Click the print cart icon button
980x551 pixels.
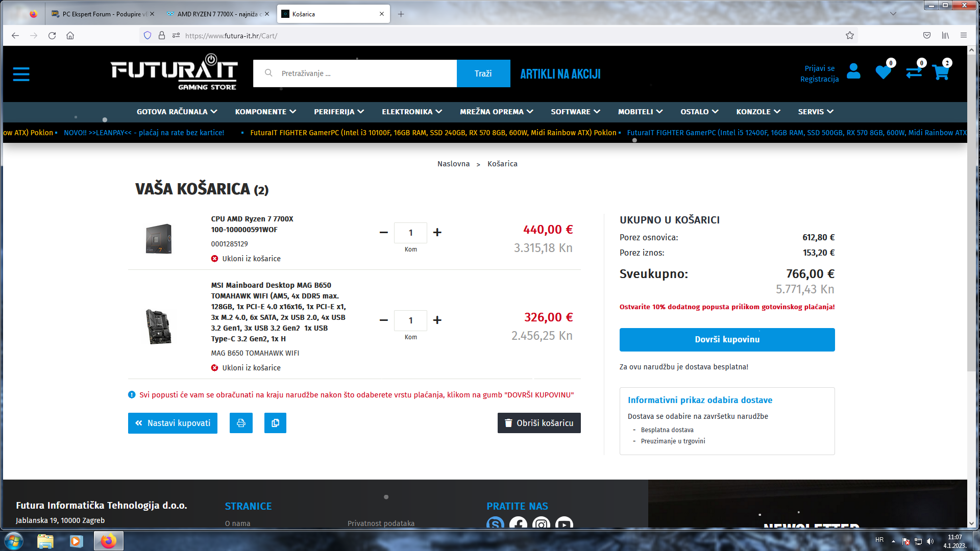[x=241, y=423]
